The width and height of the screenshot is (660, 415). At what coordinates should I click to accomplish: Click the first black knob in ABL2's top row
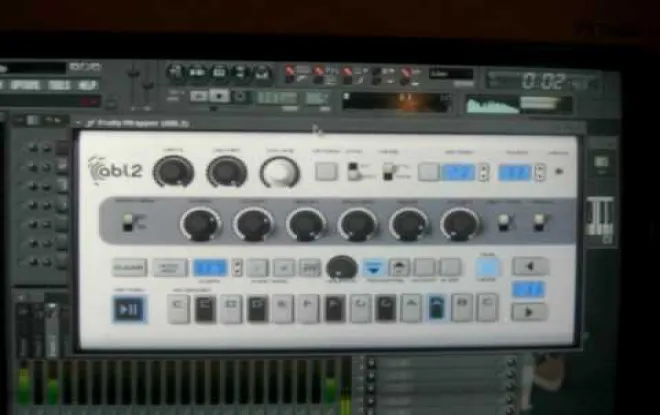[x=173, y=171]
